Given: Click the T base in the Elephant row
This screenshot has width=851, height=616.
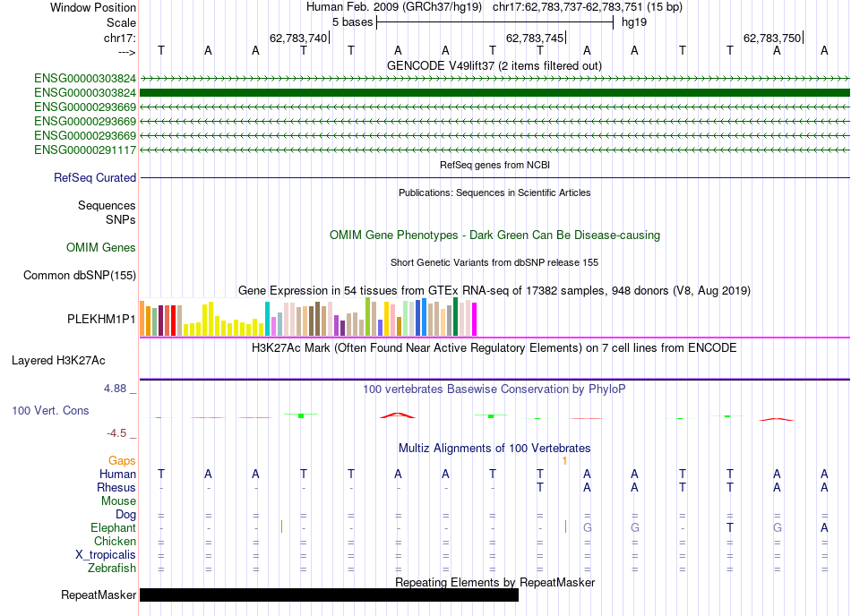Looking at the screenshot, I should (x=730, y=527).
